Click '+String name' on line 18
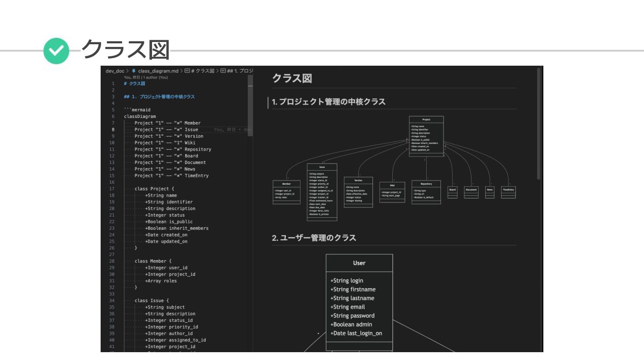This screenshot has height=362, width=644. (161, 195)
